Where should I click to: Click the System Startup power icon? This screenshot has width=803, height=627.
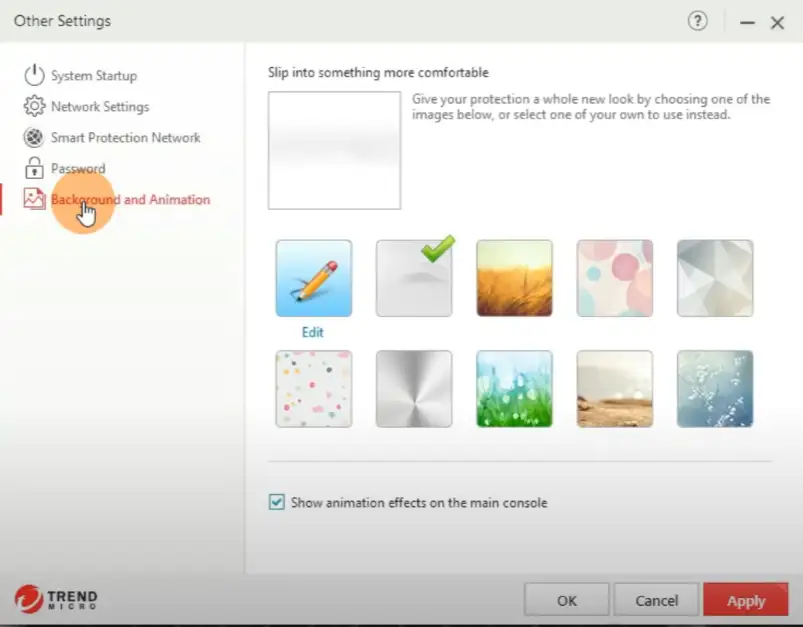tap(35, 76)
